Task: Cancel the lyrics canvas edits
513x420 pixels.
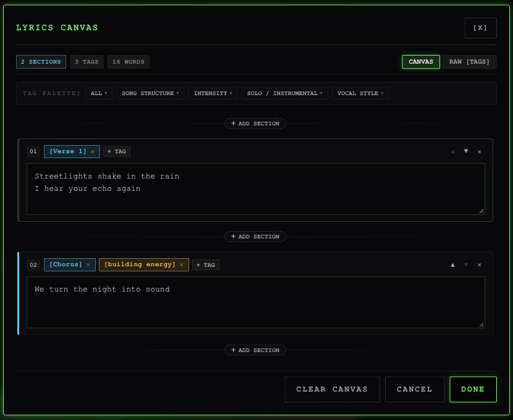Action: click(415, 389)
